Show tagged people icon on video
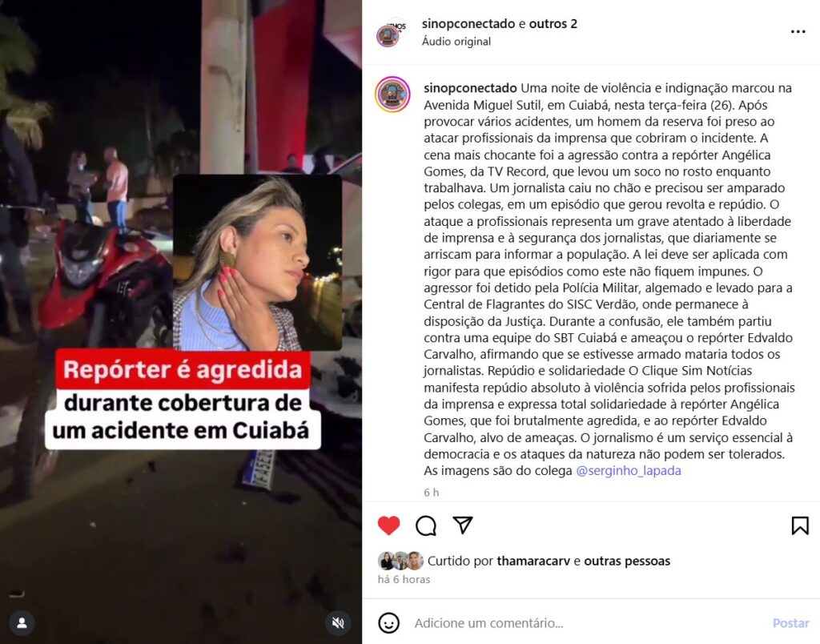The height and width of the screenshot is (644, 820). 22,622
